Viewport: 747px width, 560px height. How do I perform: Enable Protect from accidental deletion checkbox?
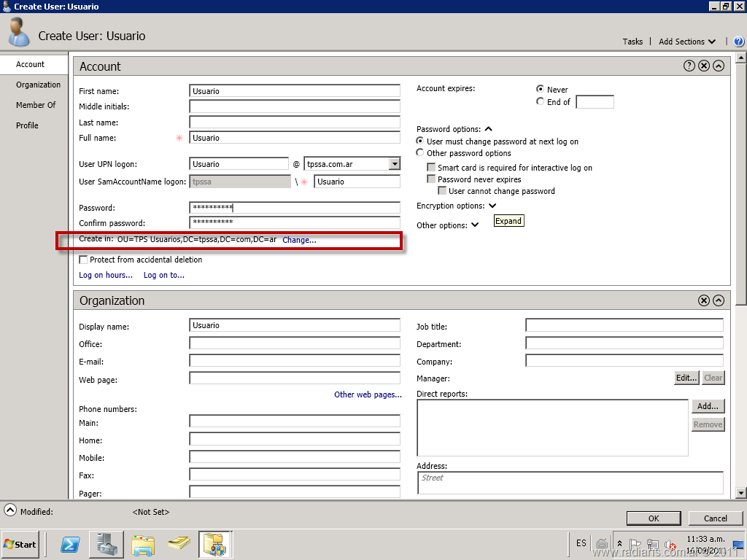click(83, 260)
